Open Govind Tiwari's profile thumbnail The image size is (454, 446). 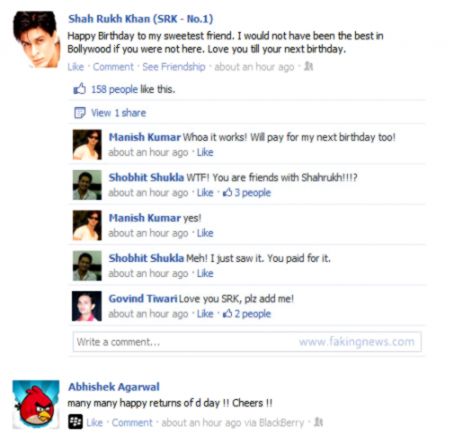87,306
